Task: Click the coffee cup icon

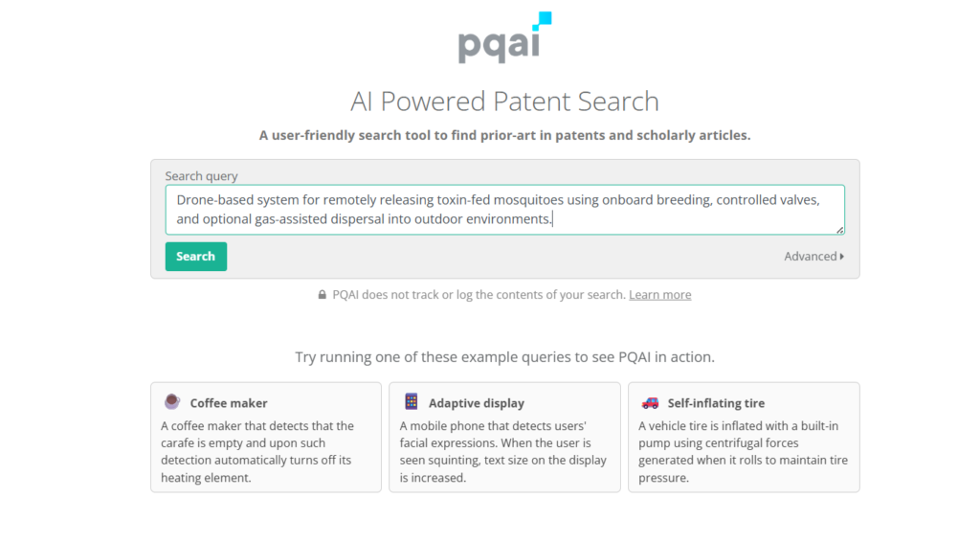Action: (x=172, y=401)
